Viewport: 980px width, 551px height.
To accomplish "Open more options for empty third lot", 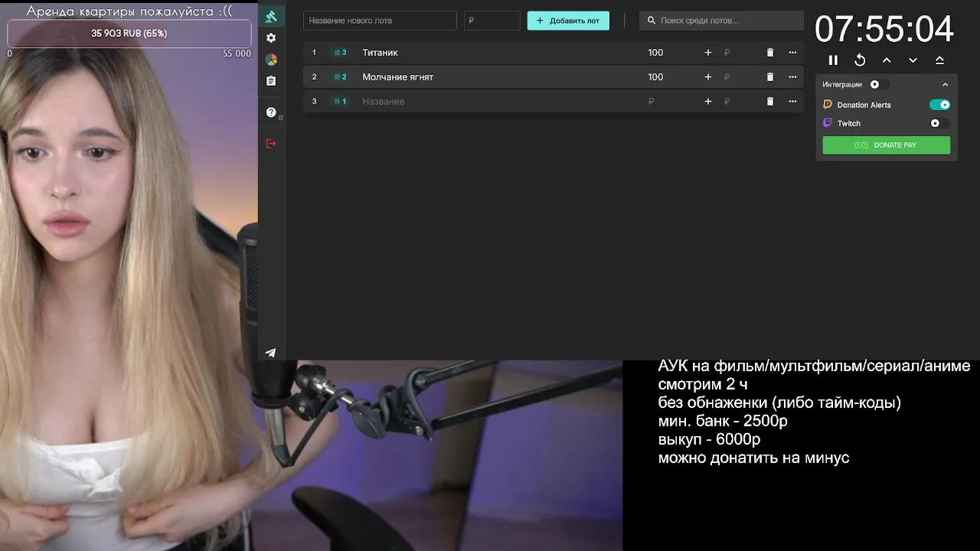I will pyautogui.click(x=792, y=102).
